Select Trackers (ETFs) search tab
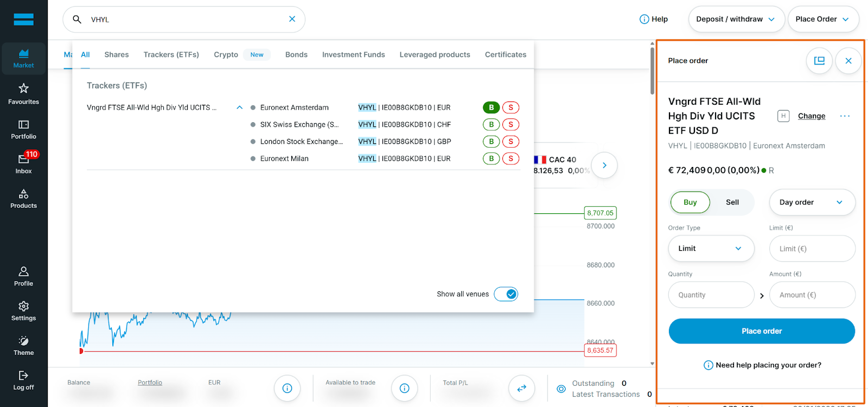Screen dimensions: 868x407 [171, 55]
